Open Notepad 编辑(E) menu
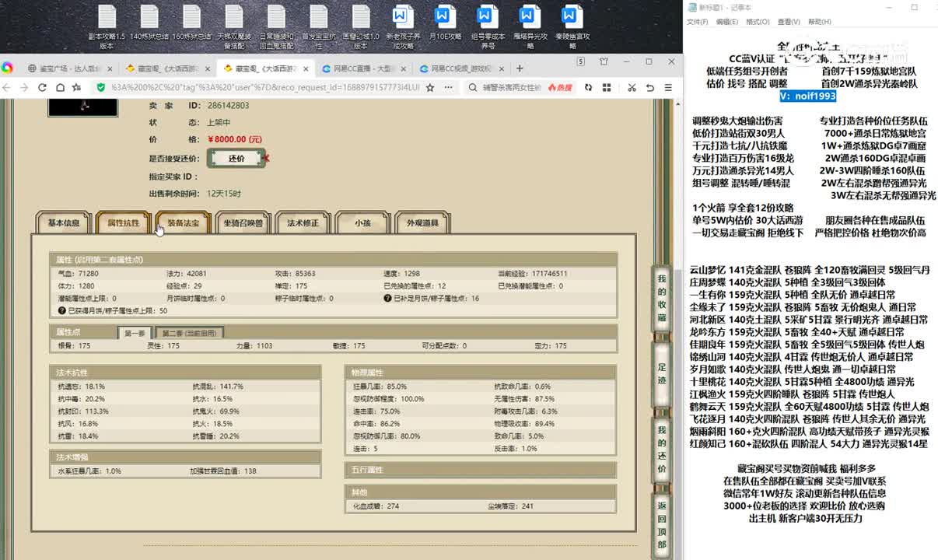 727,22
